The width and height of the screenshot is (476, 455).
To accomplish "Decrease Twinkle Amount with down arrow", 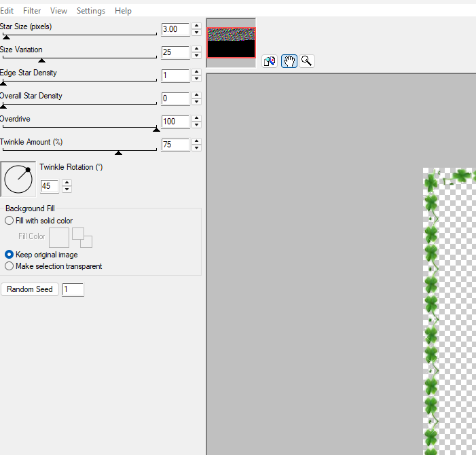I will click(197, 148).
